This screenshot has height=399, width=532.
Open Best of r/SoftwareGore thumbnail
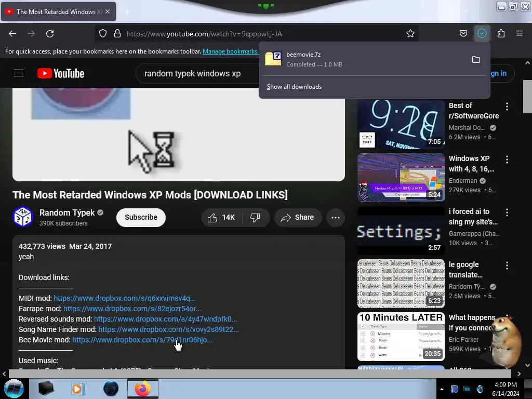tap(401, 124)
